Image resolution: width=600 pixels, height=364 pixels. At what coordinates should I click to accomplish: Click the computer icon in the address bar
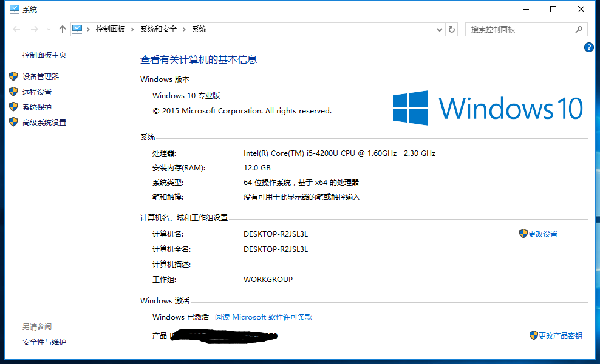coord(77,29)
